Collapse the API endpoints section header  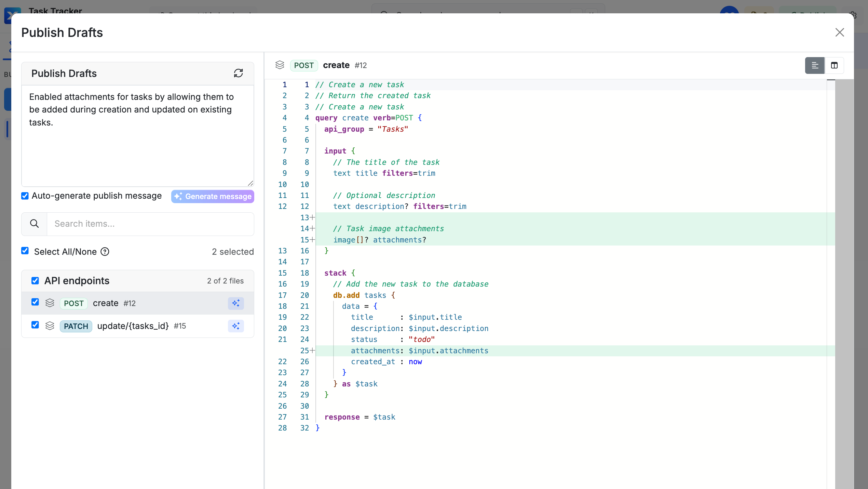[x=138, y=281]
